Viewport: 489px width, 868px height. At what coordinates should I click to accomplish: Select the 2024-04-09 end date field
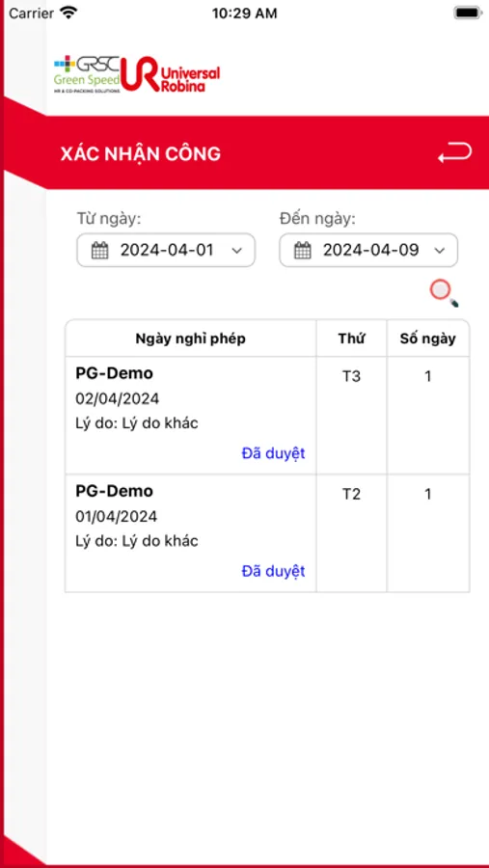(368, 250)
